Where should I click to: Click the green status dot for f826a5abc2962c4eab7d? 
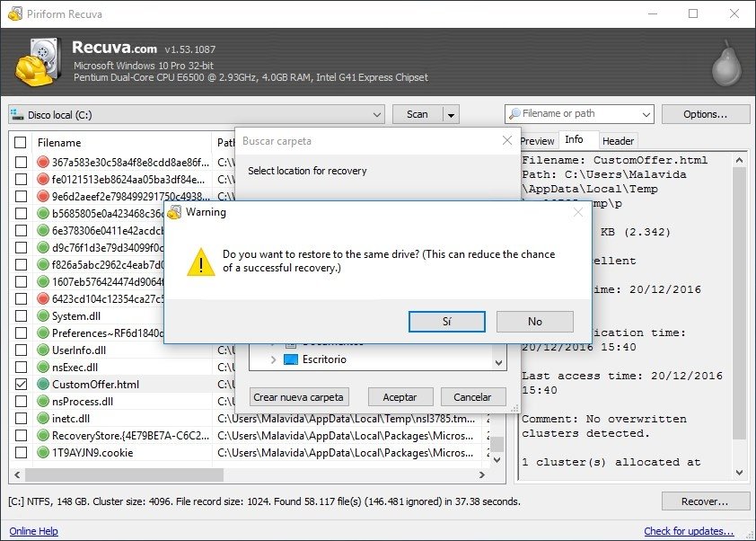(x=43, y=264)
